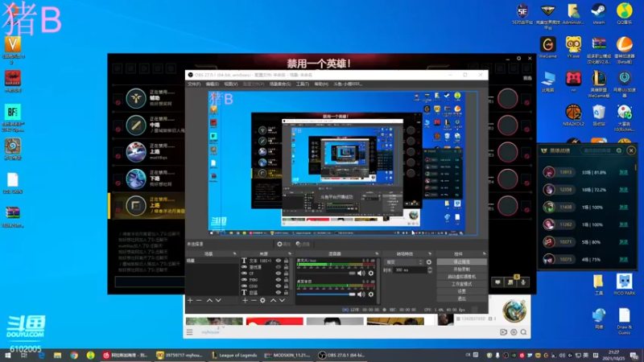
Task: Switch to the OBS 27.0.1 taskbar window
Action: point(341,355)
